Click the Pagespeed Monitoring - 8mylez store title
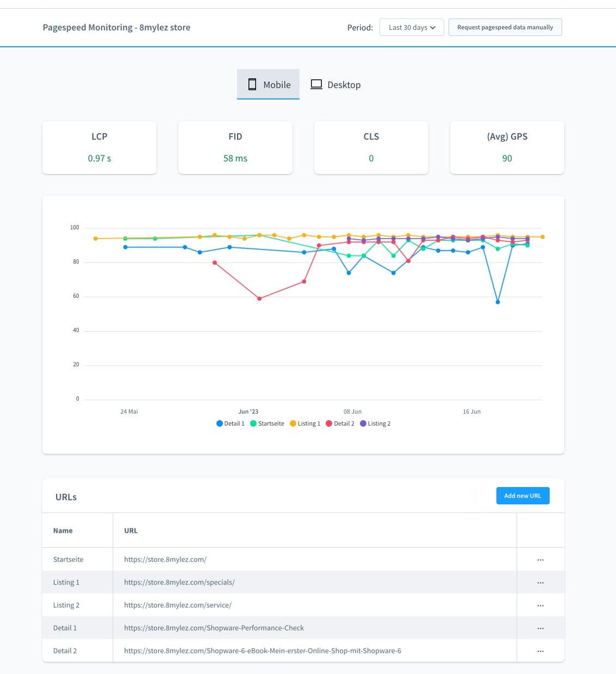 [x=116, y=27]
